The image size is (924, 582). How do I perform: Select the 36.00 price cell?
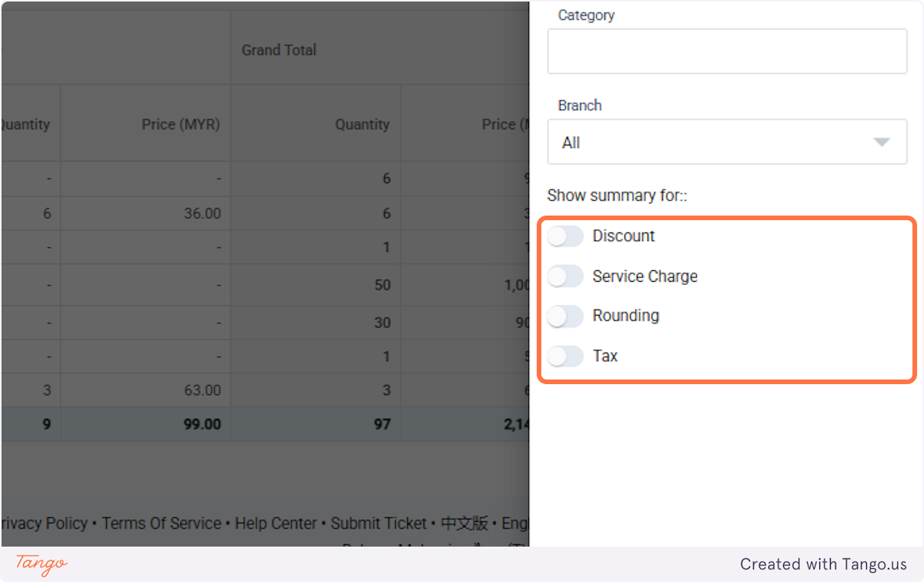(x=146, y=213)
